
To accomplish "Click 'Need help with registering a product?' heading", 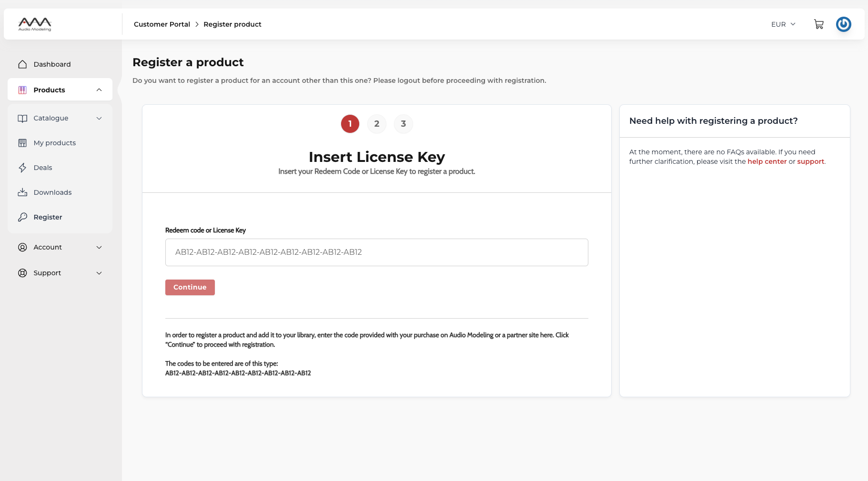I will click(714, 121).
